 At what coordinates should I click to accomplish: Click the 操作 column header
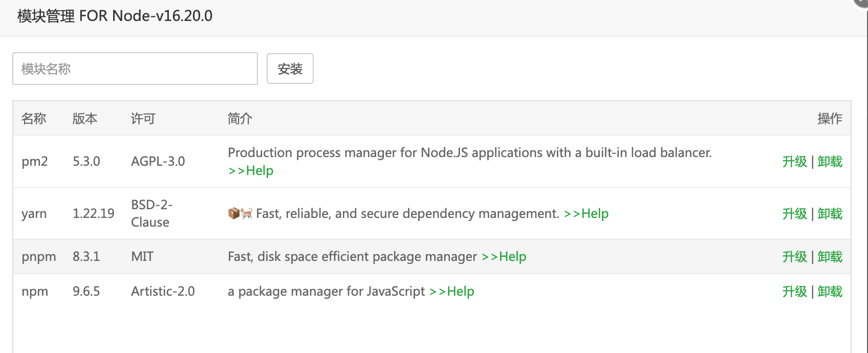tap(830, 119)
